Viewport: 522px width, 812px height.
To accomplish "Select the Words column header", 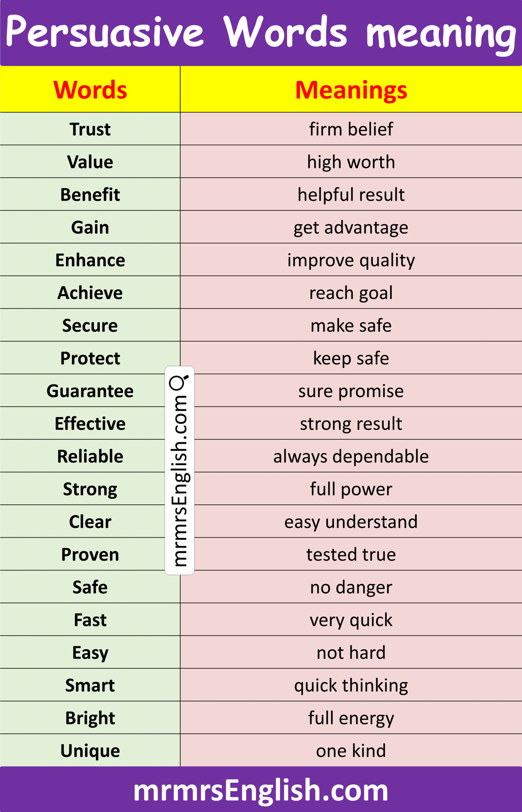I will pos(90,90).
